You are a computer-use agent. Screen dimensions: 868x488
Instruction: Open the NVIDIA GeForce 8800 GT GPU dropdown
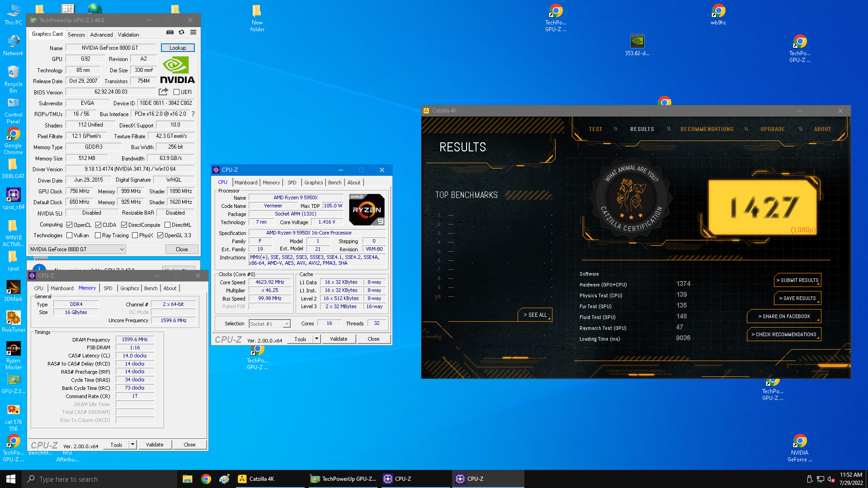77,249
